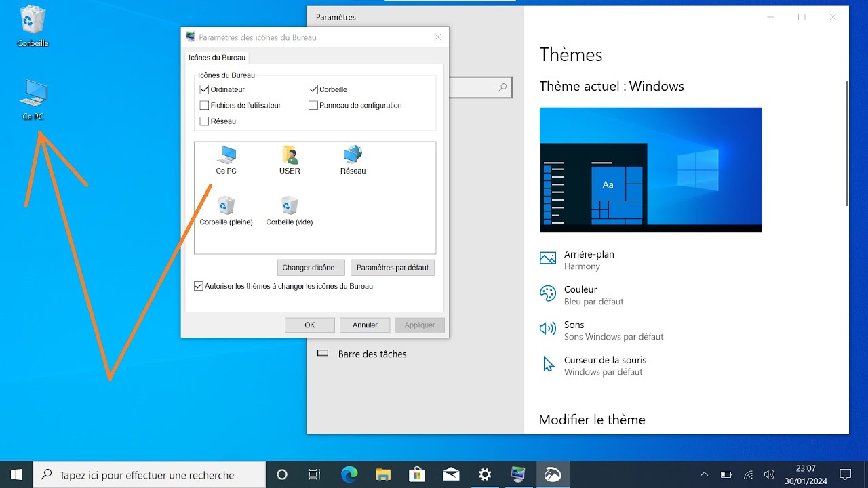Click the Paramètres window vertical scrollbar
The width and height of the screenshot is (868, 488).
point(846,143)
